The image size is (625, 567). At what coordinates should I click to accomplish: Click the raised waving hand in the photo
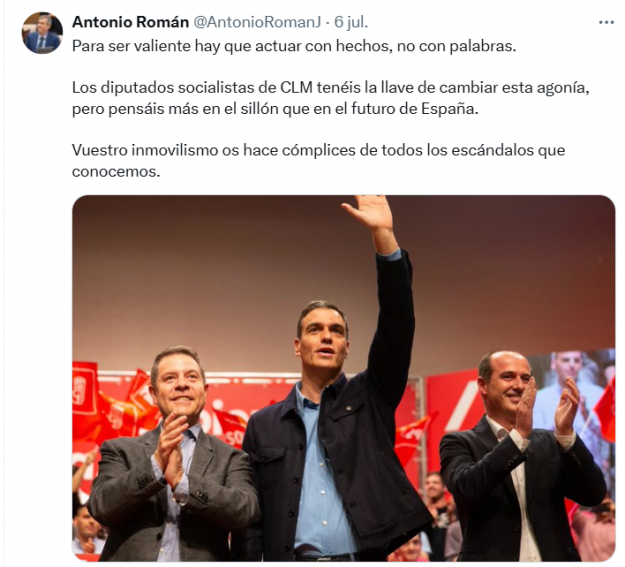click(368, 213)
